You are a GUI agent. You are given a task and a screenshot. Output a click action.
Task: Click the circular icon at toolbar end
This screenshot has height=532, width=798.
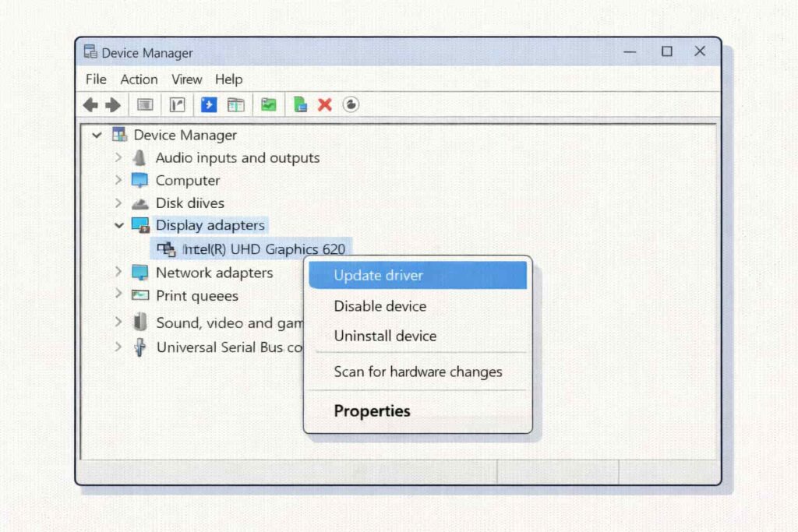point(351,104)
